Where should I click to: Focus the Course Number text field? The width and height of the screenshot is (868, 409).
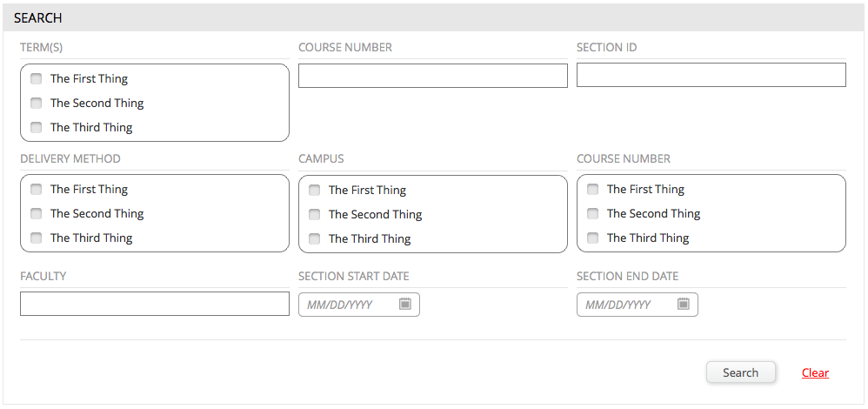[x=433, y=76]
